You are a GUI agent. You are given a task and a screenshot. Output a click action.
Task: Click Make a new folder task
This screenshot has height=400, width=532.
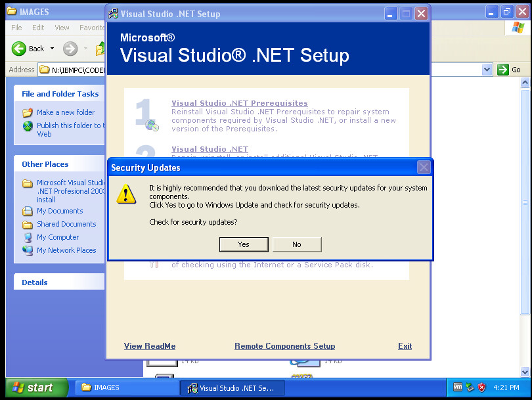(66, 112)
